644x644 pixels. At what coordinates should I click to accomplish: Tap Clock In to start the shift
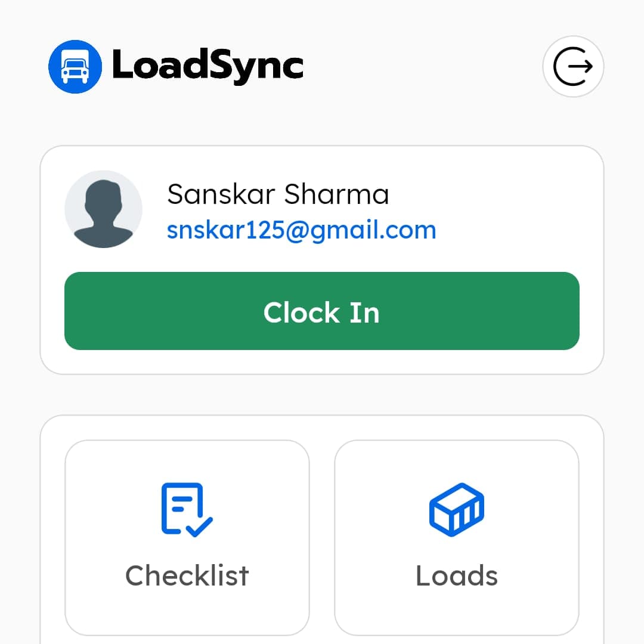tap(322, 311)
